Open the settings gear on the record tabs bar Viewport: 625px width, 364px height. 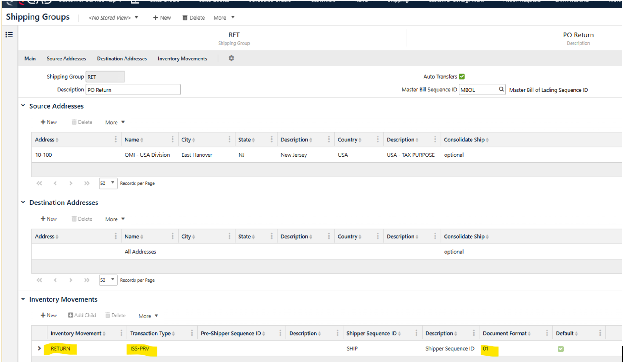231,58
